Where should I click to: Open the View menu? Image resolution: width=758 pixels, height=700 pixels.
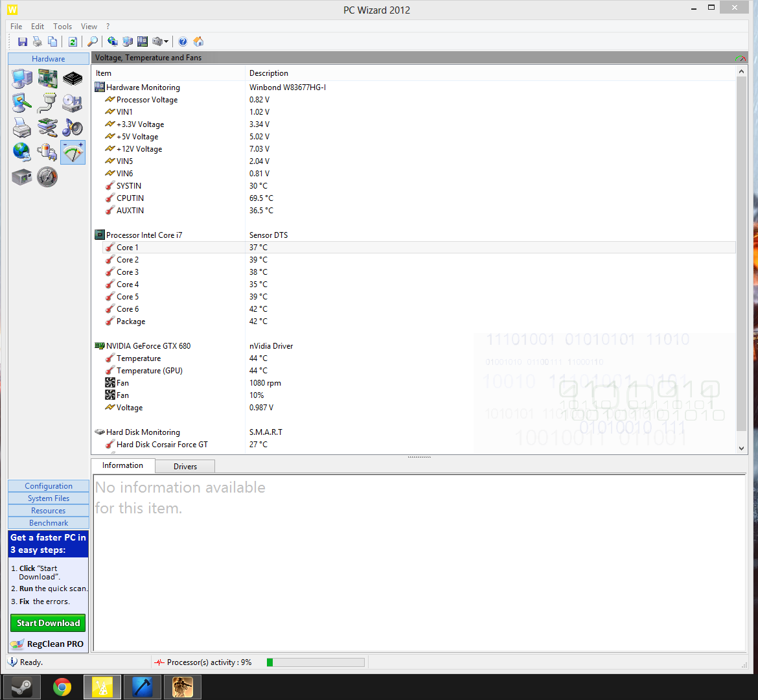[89, 27]
